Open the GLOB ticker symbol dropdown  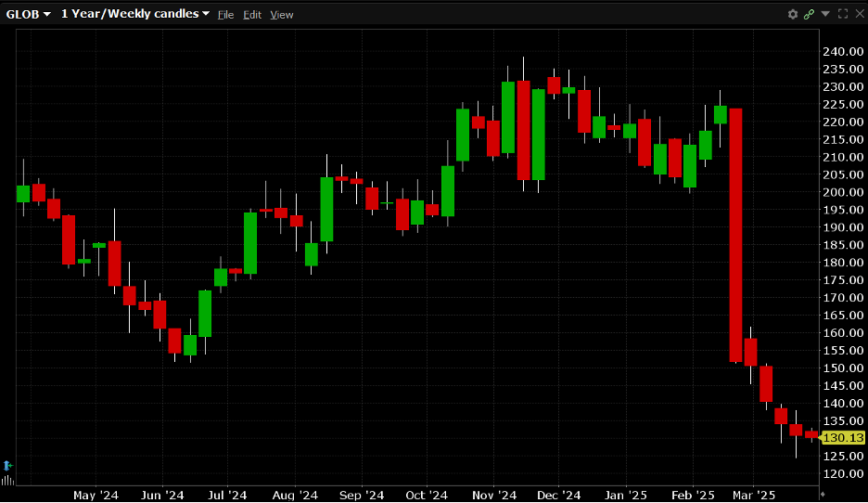pos(28,14)
